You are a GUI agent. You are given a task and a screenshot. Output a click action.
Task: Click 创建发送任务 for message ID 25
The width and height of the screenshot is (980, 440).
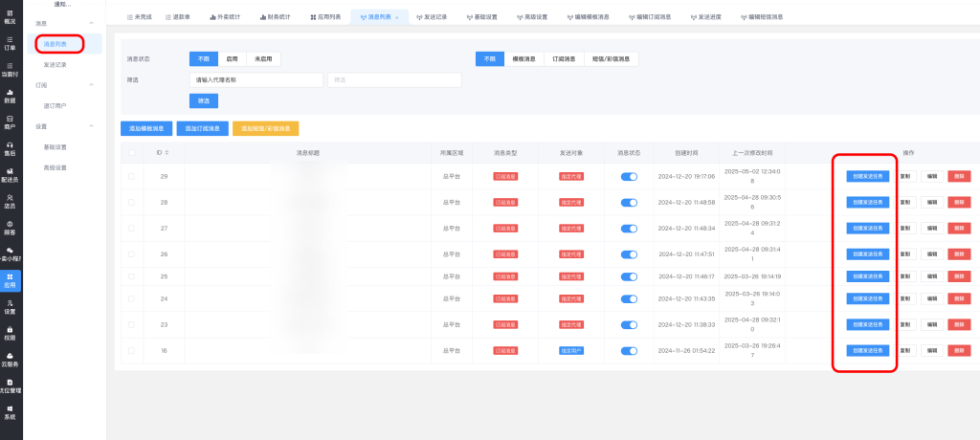(x=868, y=276)
